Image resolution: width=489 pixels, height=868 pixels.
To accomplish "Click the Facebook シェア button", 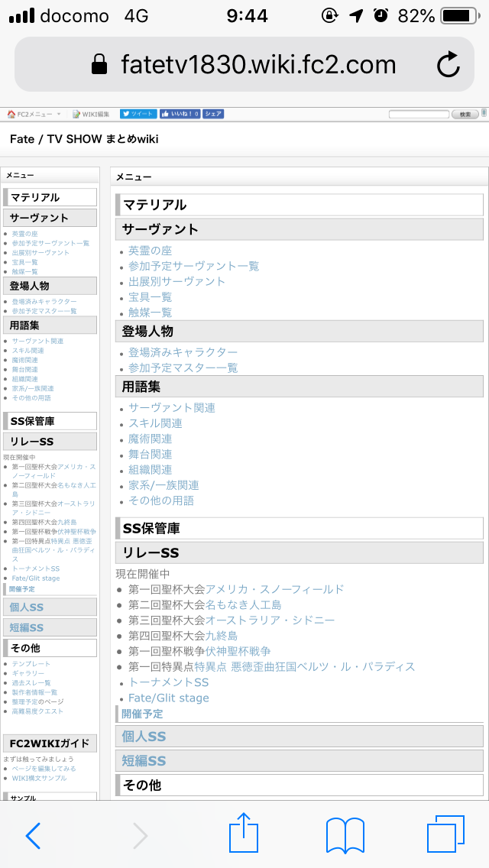I will [x=213, y=114].
